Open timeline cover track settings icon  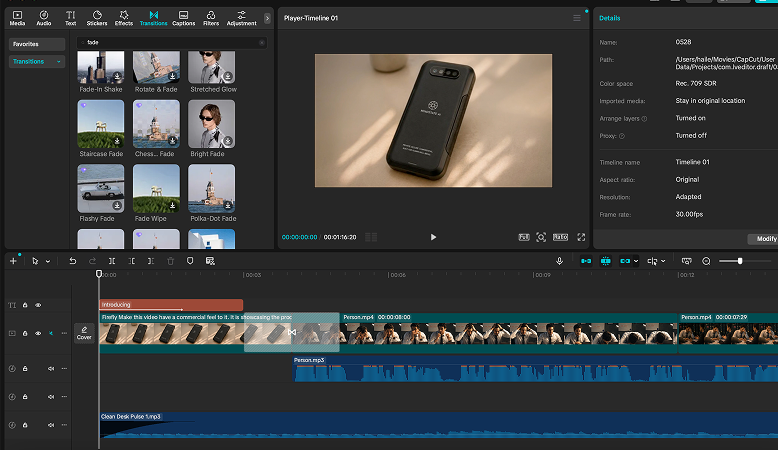[687, 261]
